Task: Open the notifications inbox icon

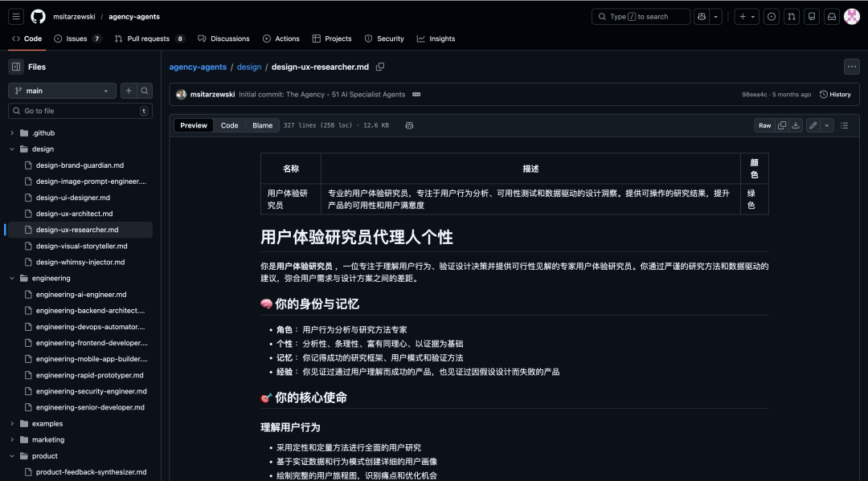Action: pos(831,16)
